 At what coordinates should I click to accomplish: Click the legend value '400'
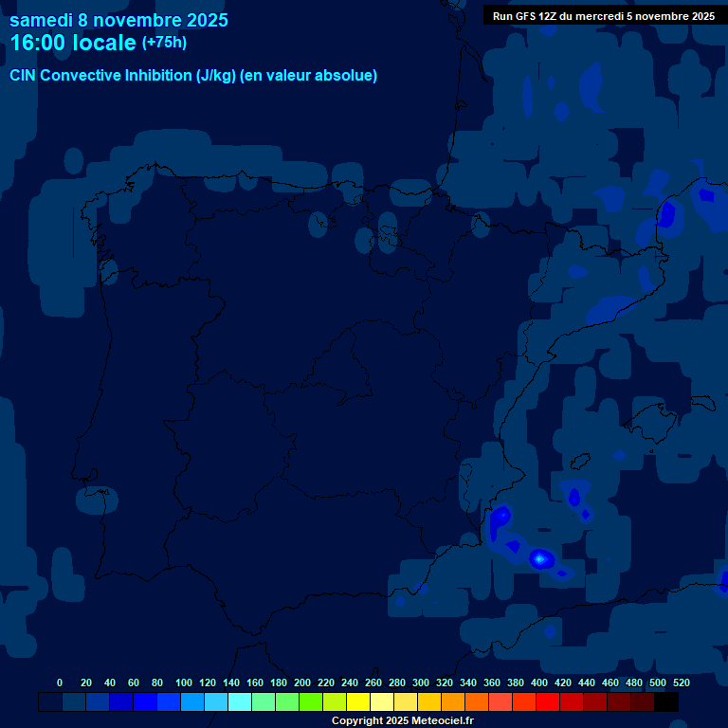coord(539,682)
